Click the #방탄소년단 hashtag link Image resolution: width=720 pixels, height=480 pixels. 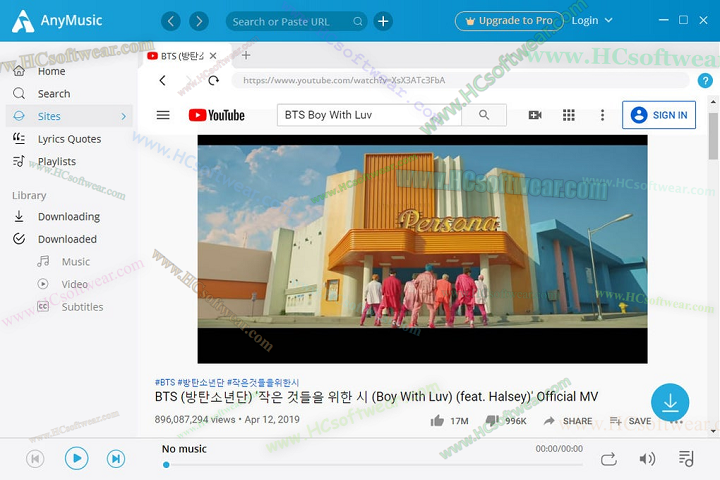[201, 382]
